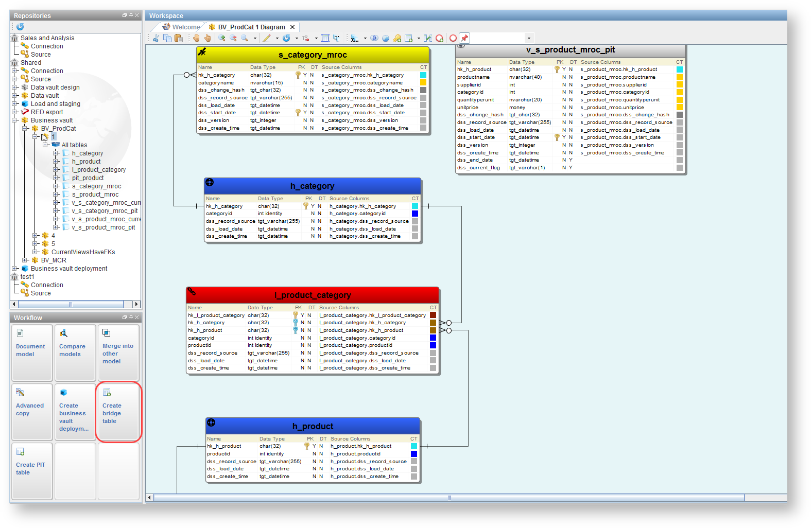Select l_product_category in the repository tree
The image size is (812, 529).
tap(99, 170)
